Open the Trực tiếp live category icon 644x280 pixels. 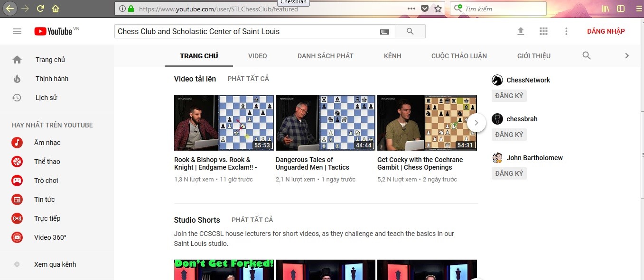pyautogui.click(x=17, y=218)
